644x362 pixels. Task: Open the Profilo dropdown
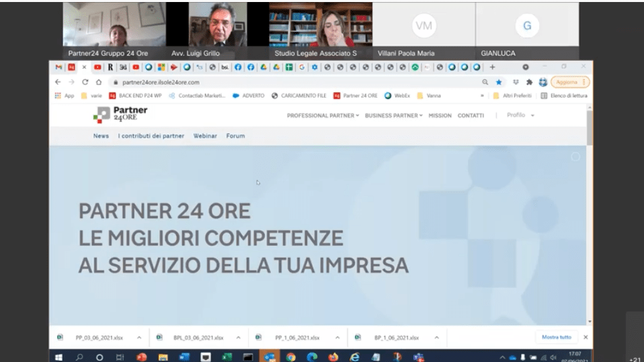coord(520,116)
